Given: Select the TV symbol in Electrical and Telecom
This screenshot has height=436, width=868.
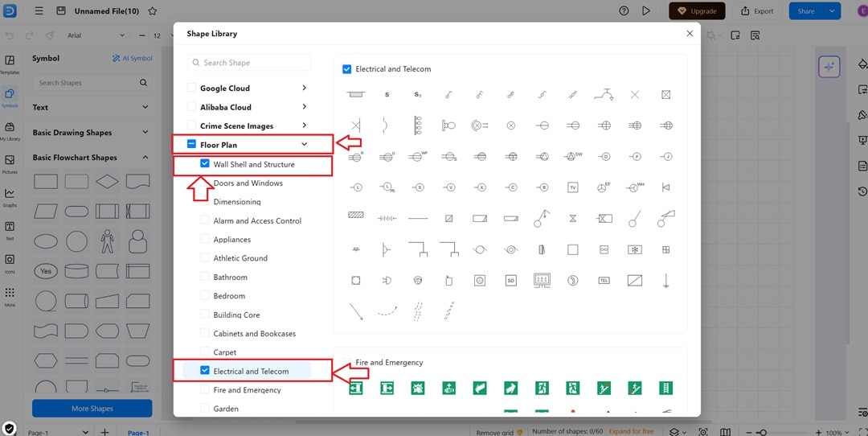Looking at the screenshot, I should [x=573, y=187].
